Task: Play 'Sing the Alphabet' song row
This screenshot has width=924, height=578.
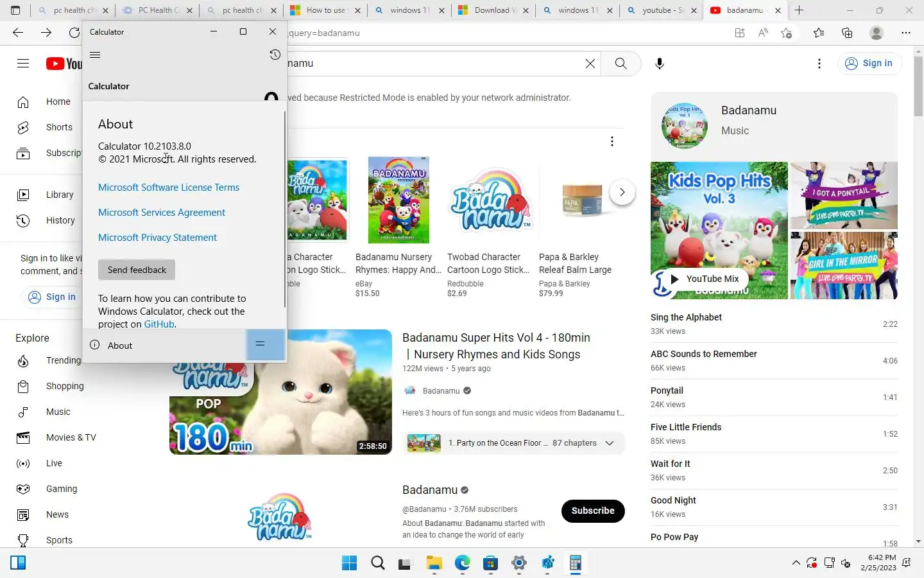Action: pyautogui.click(x=774, y=324)
